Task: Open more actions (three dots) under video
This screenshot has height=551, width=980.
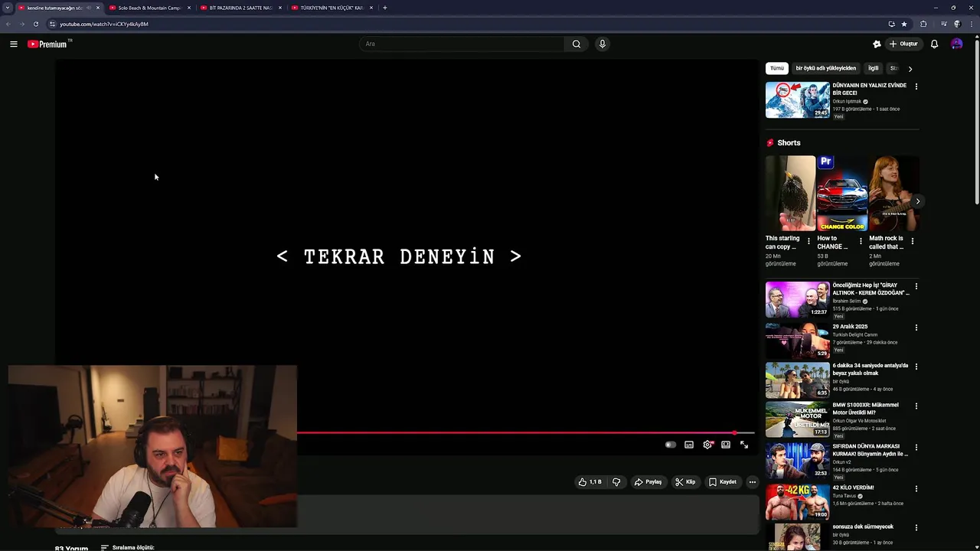Action: point(753,482)
